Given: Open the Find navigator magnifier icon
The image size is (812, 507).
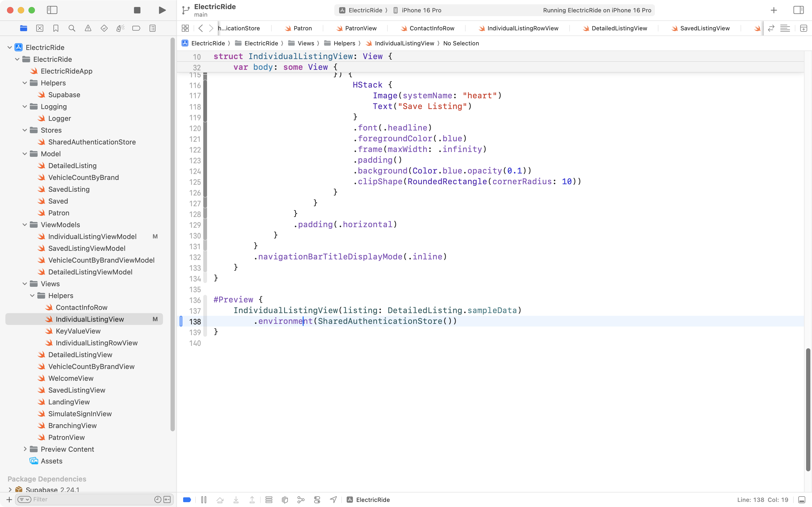Looking at the screenshot, I should pyautogui.click(x=72, y=28).
